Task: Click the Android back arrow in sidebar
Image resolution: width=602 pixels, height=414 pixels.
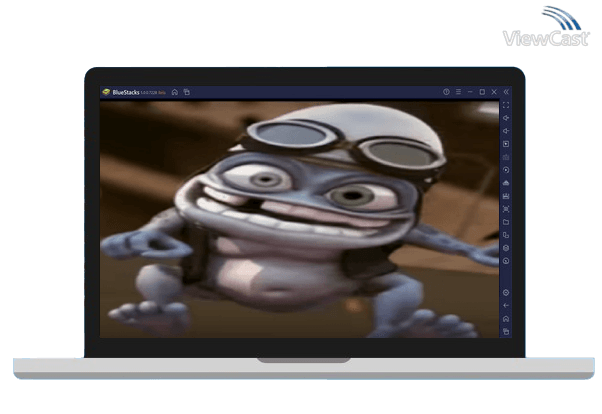Action: (x=506, y=306)
